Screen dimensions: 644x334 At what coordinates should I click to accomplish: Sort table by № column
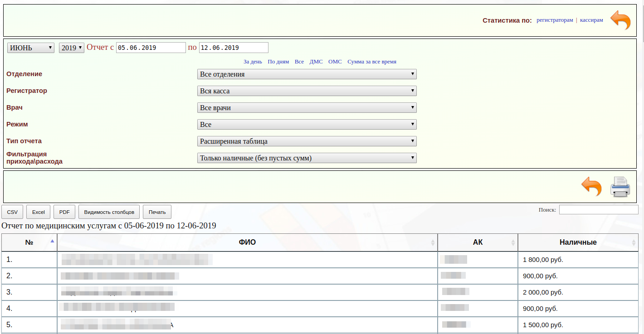tap(29, 242)
